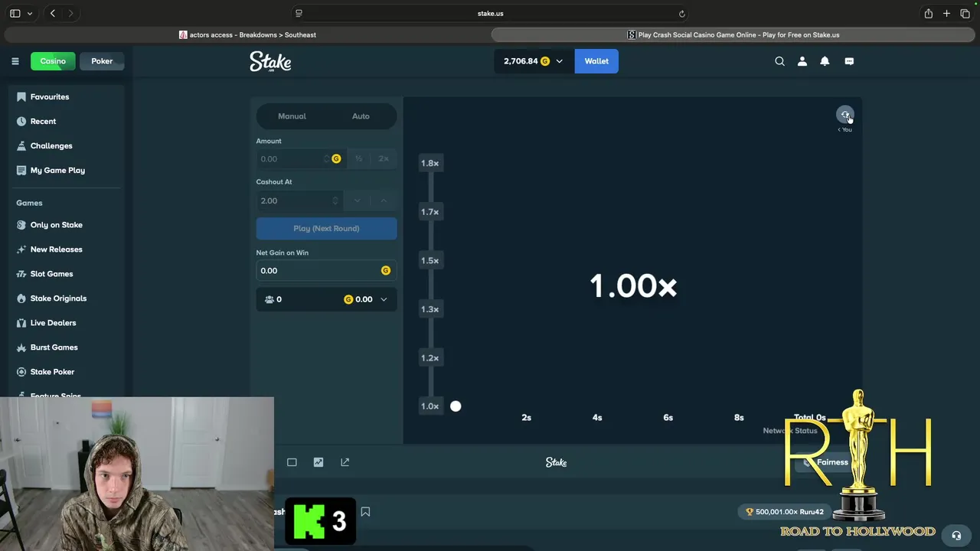
Task: Open the chat panel icon
Action: (x=849, y=61)
